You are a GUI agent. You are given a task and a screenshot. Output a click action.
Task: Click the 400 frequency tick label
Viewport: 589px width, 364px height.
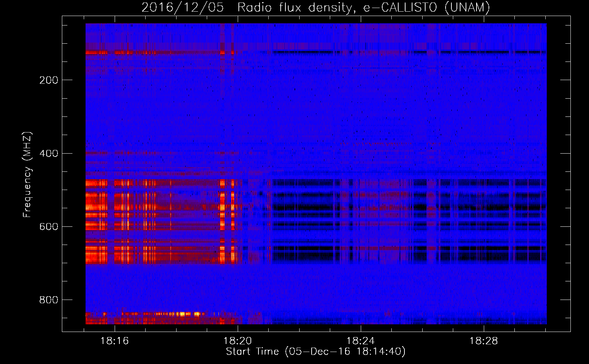49,153
